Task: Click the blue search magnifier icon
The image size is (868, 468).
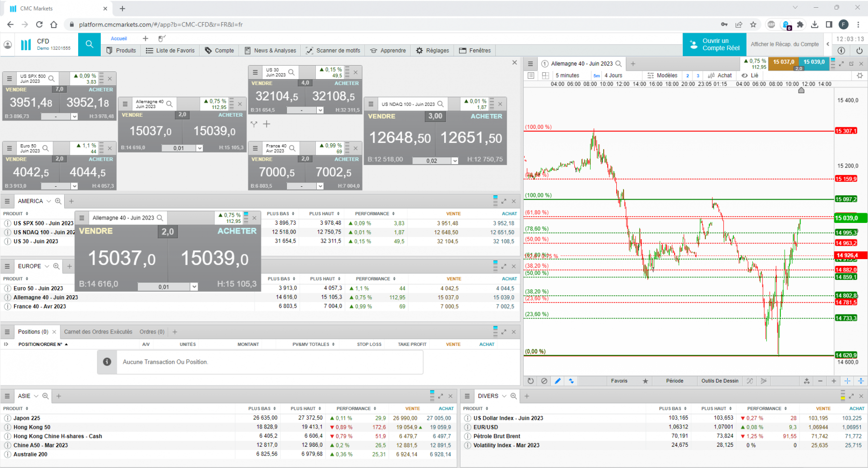Action: (x=89, y=44)
